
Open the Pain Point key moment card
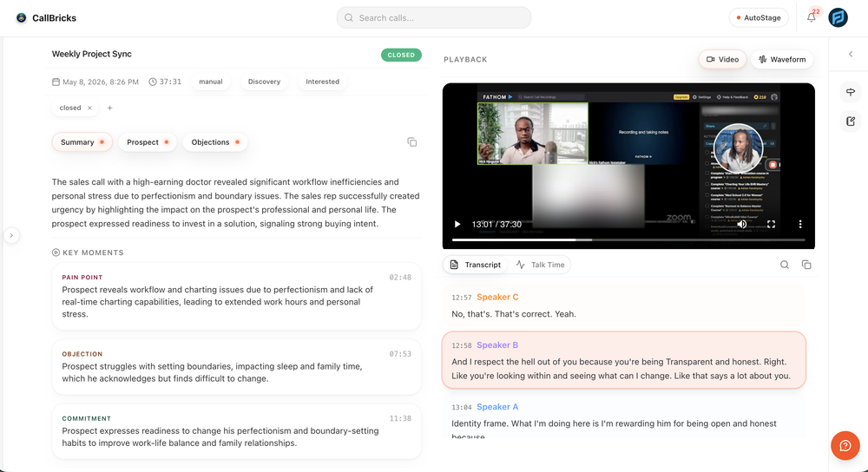point(236,296)
